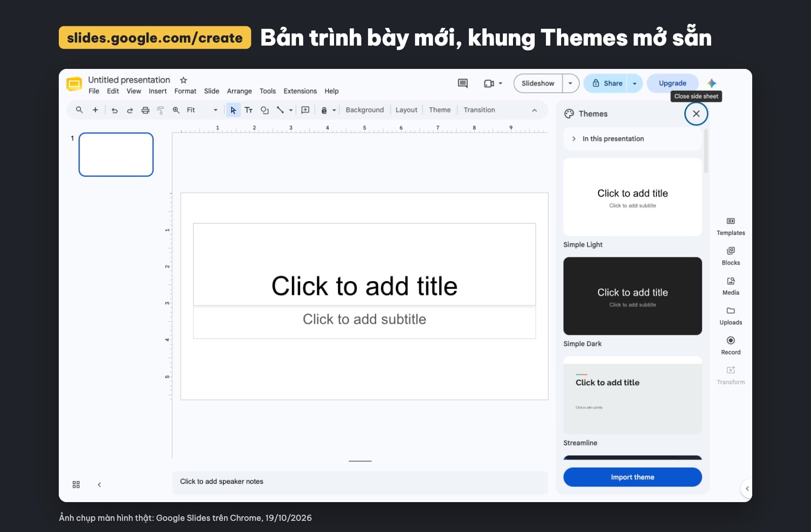Start the Slideshow

(538, 84)
